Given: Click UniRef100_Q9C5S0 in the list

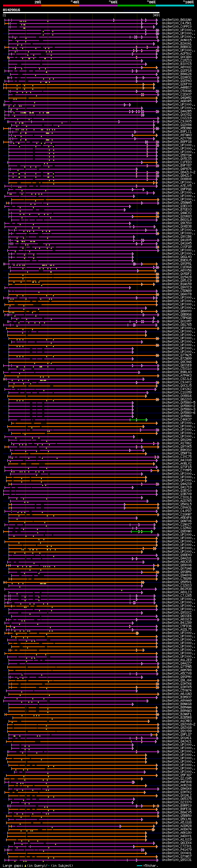Looking at the screenshot, I should click(x=177, y=223).
